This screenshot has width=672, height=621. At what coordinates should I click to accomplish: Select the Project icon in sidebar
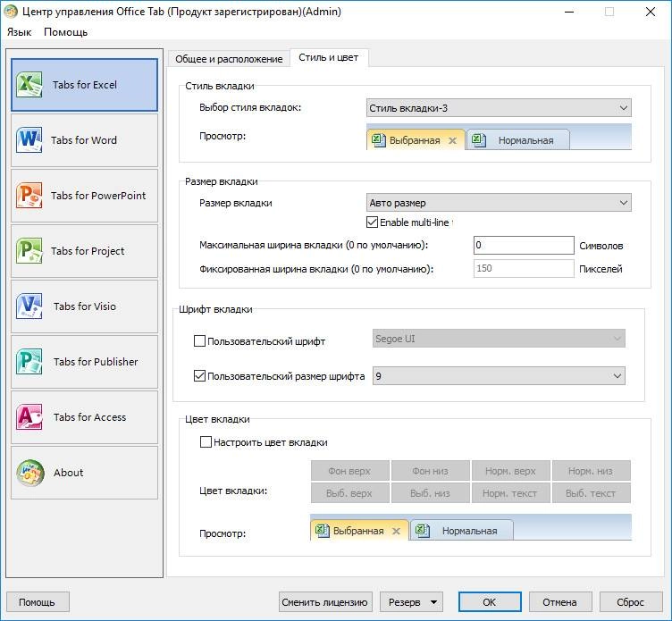tap(29, 250)
